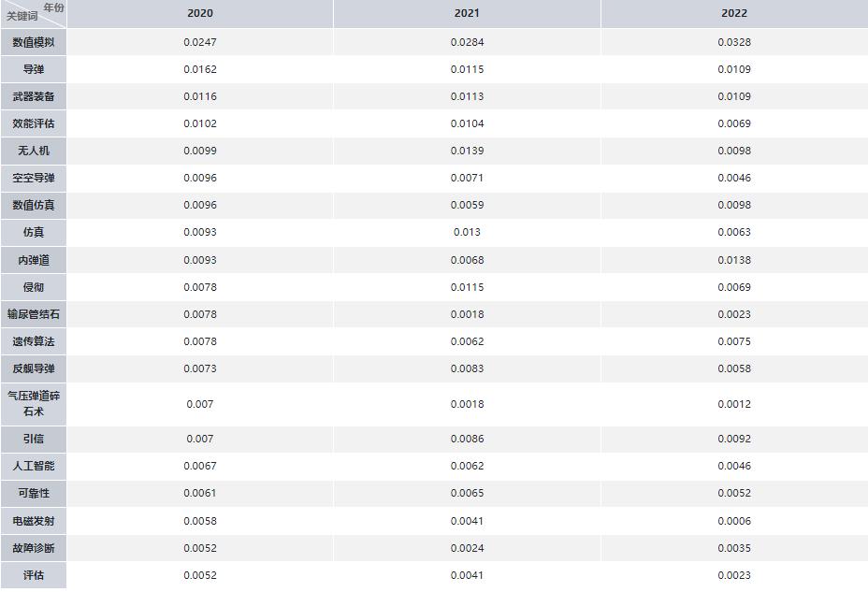
Task: Click the 导弹 keyword row header
Action: coord(34,69)
